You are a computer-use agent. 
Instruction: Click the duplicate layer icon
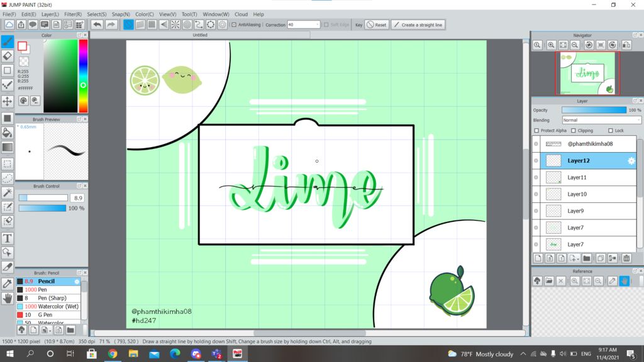(x=601, y=258)
